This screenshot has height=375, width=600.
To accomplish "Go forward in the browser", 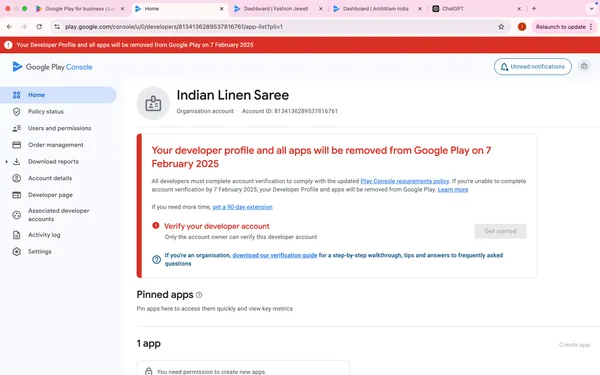I will [24, 27].
